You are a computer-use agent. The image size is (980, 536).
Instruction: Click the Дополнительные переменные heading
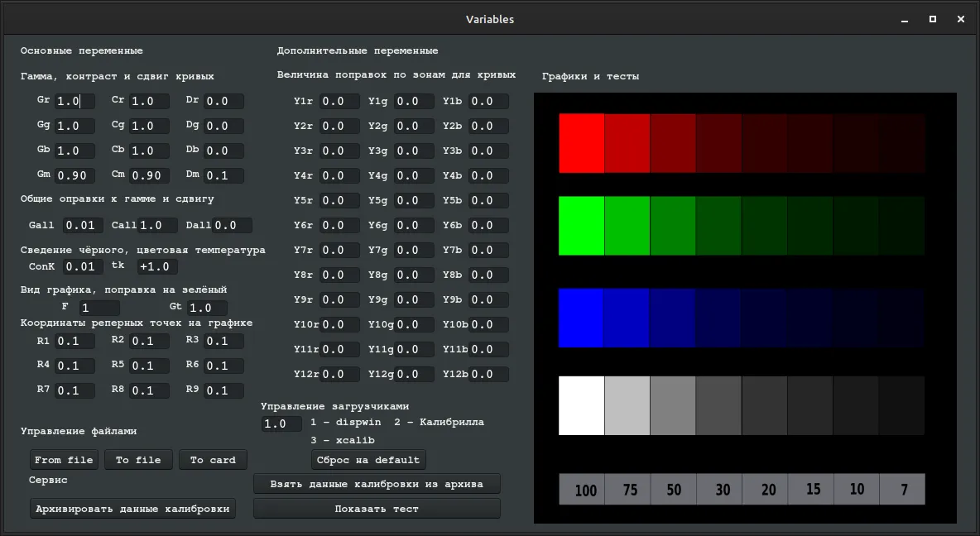358,50
